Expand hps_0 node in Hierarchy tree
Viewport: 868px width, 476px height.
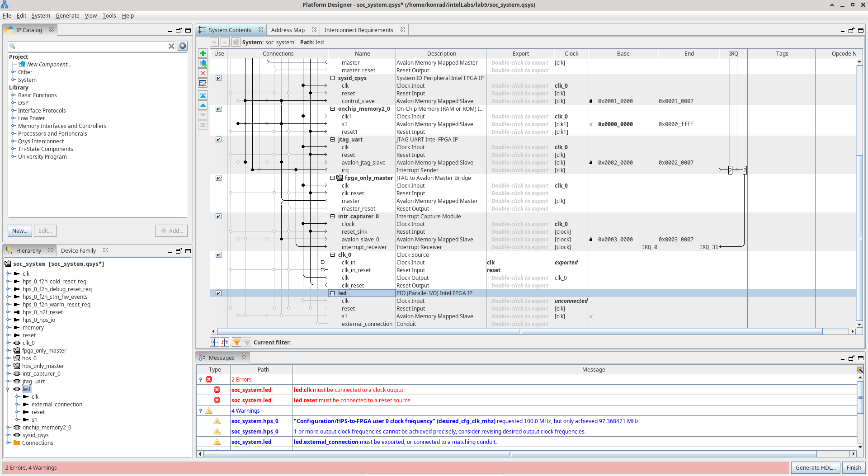(9, 358)
